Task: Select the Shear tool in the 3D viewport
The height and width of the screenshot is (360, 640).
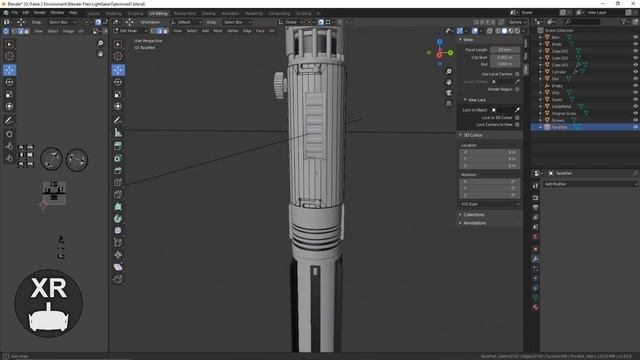Action: coord(118,267)
